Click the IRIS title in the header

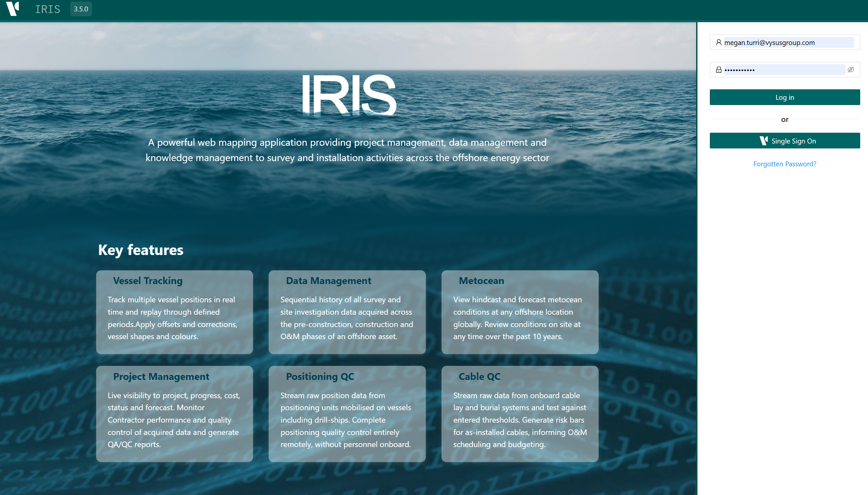coord(48,9)
